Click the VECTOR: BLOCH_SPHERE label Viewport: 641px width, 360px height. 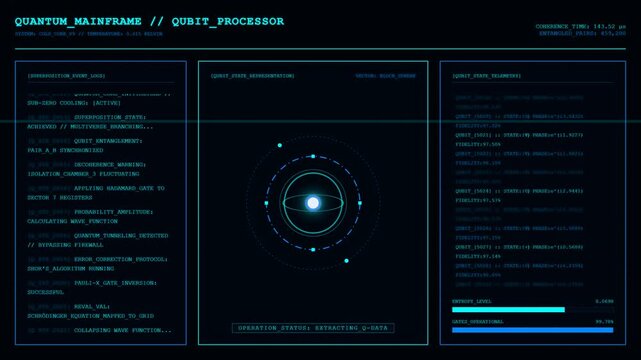tap(385, 76)
